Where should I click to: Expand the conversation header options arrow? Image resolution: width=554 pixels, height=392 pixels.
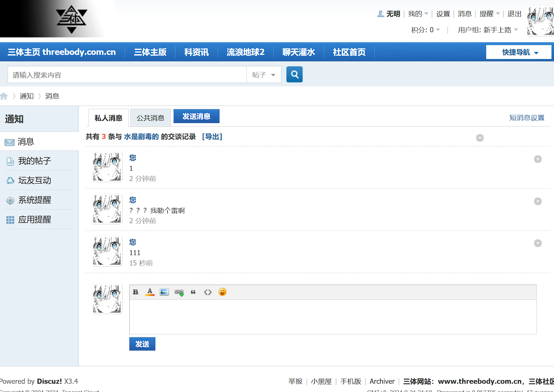(480, 138)
